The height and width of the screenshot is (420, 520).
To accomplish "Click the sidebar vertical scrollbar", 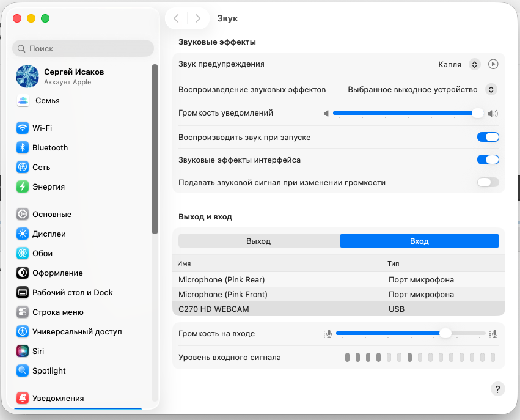I will (155, 149).
